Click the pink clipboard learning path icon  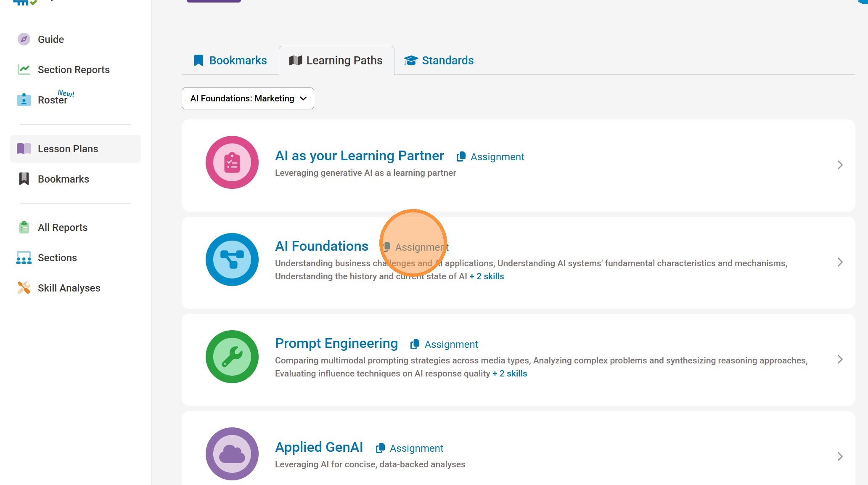[x=232, y=162]
